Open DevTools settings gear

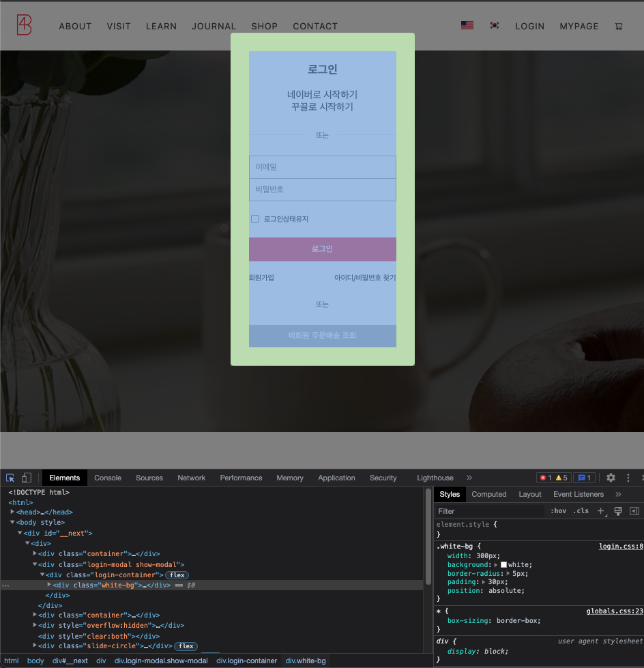click(x=611, y=478)
